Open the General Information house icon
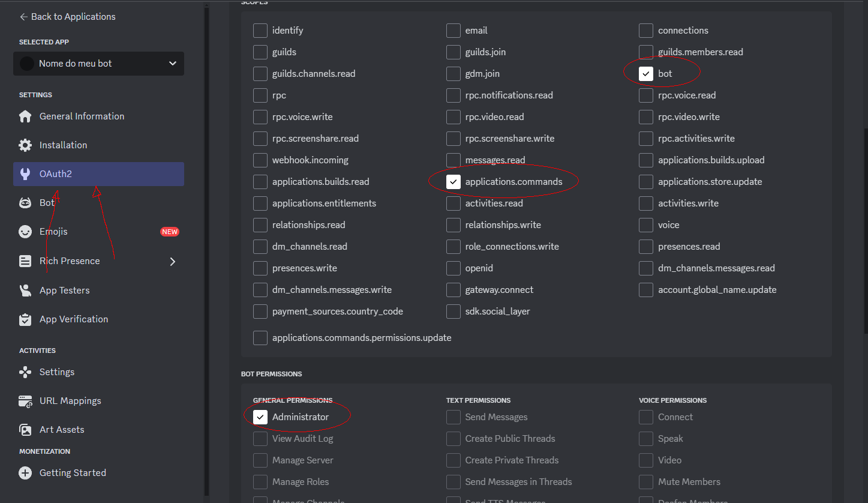Image resolution: width=868 pixels, height=503 pixels. point(25,116)
